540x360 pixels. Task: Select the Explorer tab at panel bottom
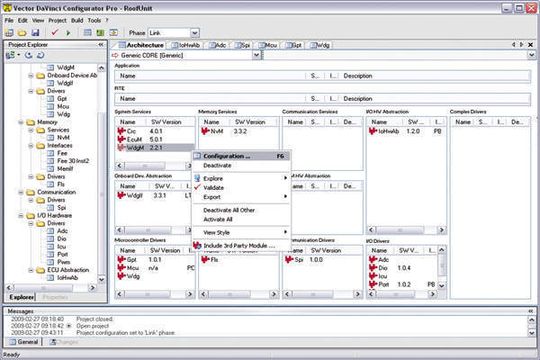point(21,297)
